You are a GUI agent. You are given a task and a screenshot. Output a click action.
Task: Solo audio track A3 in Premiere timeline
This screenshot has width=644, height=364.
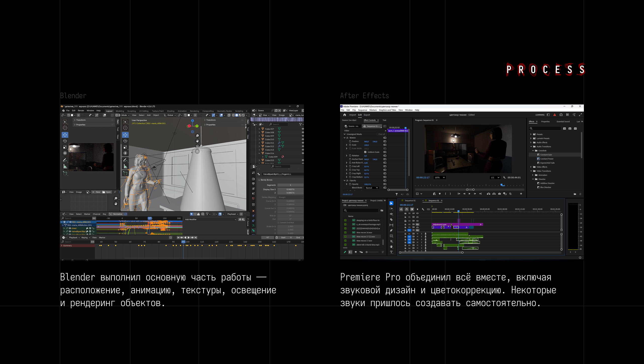click(x=421, y=240)
